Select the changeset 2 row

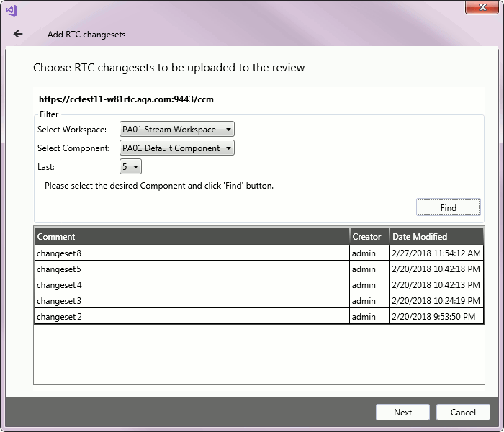(x=191, y=317)
